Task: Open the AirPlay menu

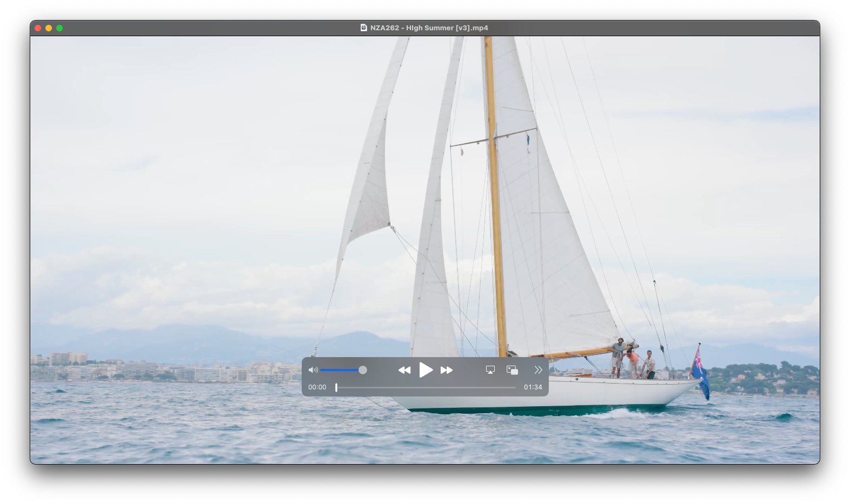Action: (490, 370)
